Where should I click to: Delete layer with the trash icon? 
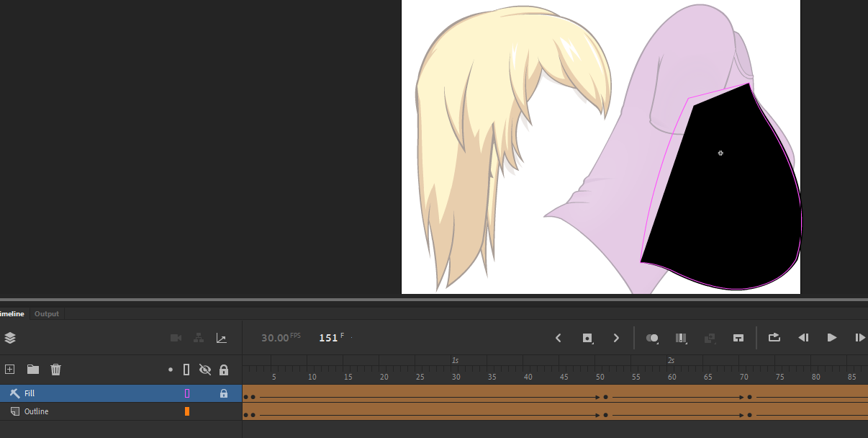coord(55,370)
